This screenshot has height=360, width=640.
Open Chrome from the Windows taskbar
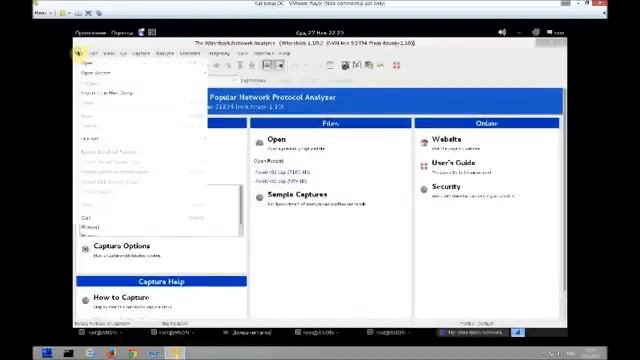tap(132, 353)
